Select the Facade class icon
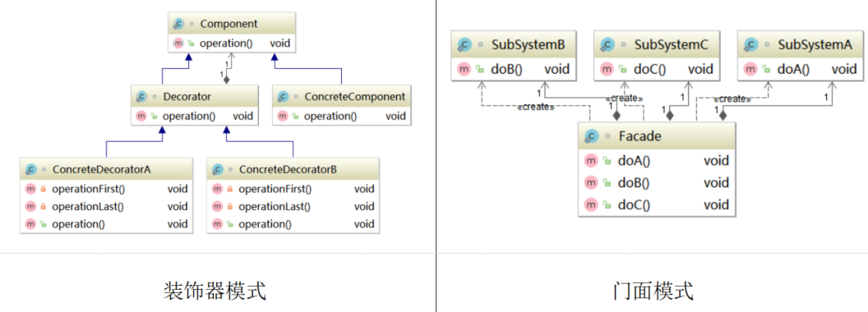This screenshot has height=312, width=868. [592, 136]
